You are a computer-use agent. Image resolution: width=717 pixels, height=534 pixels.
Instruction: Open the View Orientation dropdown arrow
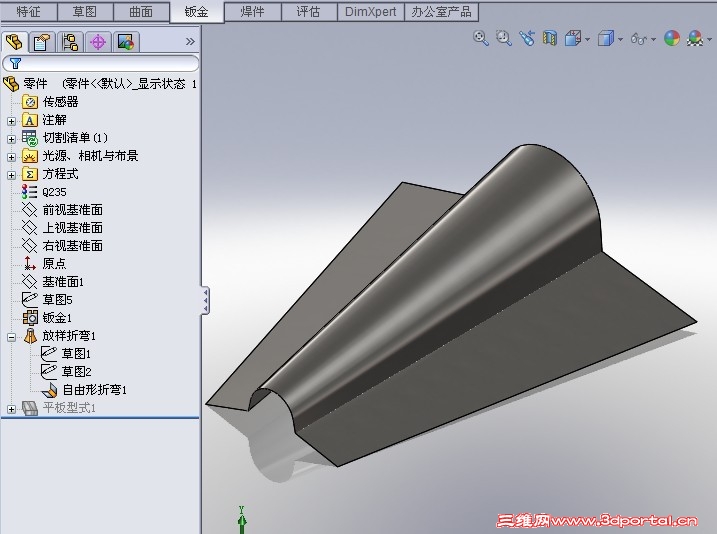click(587, 40)
